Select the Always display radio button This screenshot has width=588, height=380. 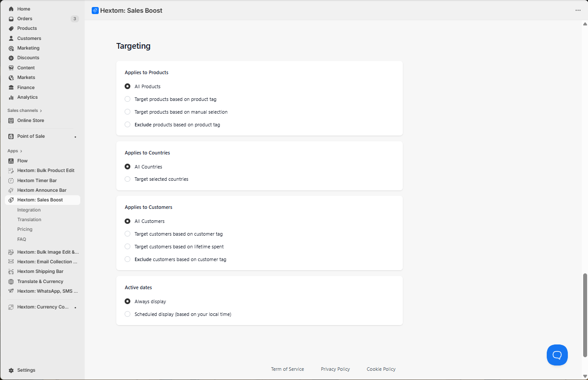[x=128, y=301]
